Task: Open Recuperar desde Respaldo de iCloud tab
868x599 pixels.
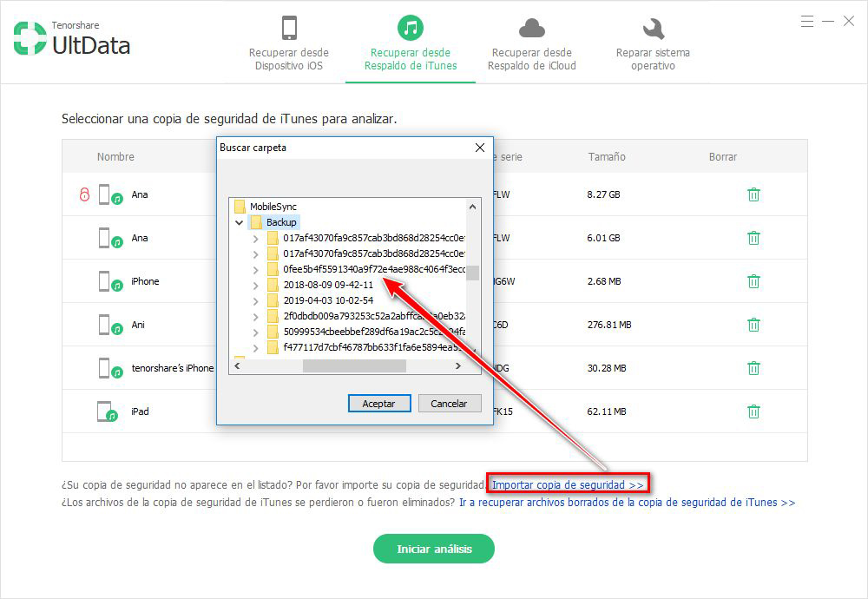Action: click(531, 43)
